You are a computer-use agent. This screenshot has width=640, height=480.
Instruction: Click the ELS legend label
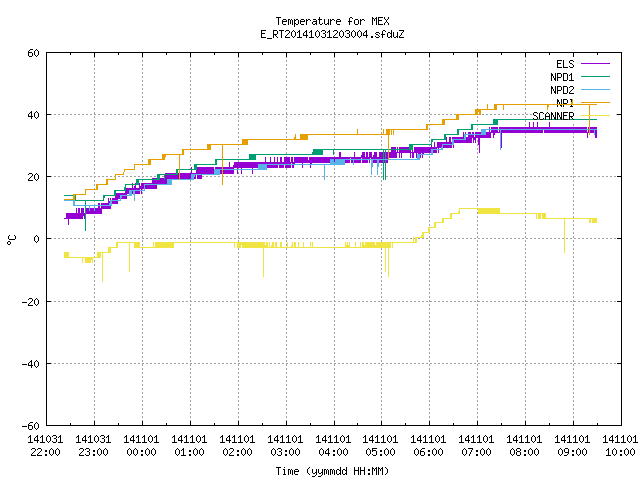[565, 64]
